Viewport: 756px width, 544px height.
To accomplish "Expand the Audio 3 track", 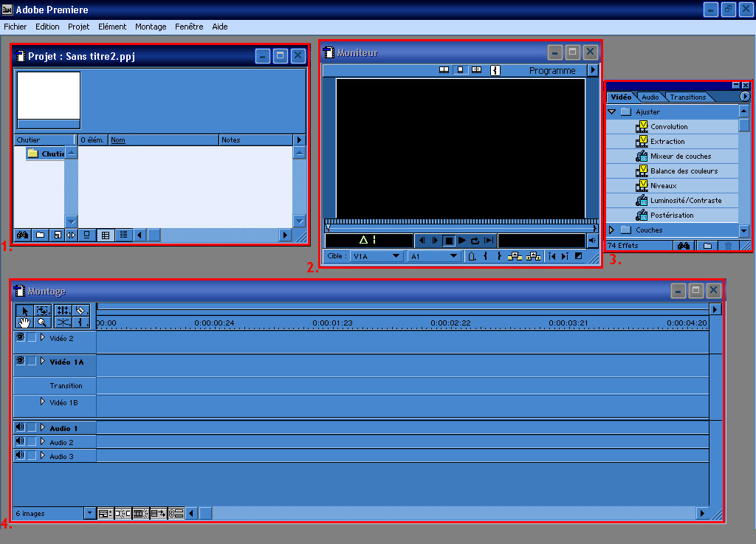I will [42, 455].
